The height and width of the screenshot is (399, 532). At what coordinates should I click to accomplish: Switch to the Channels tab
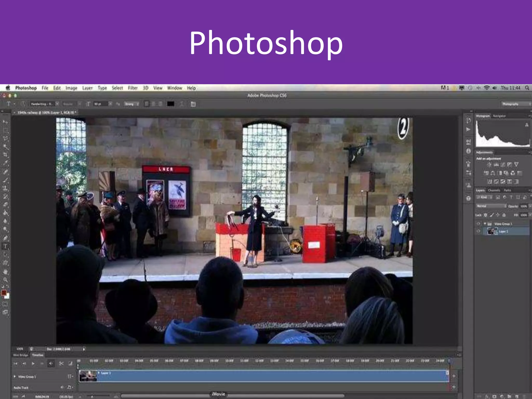494,190
